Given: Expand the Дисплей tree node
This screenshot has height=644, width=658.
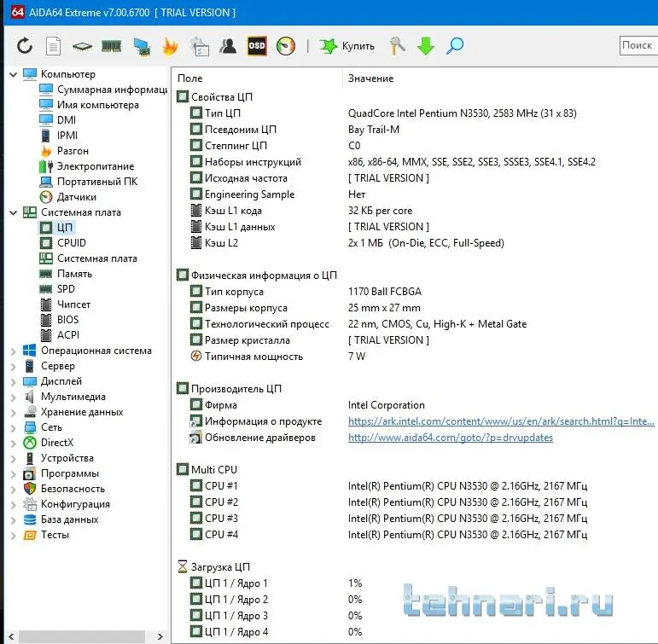Looking at the screenshot, I should click(x=13, y=381).
